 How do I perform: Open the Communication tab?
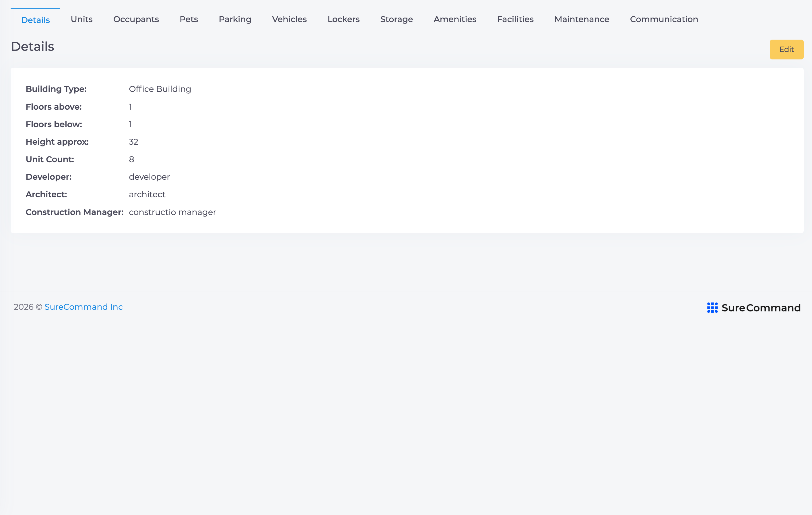pyautogui.click(x=664, y=19)
